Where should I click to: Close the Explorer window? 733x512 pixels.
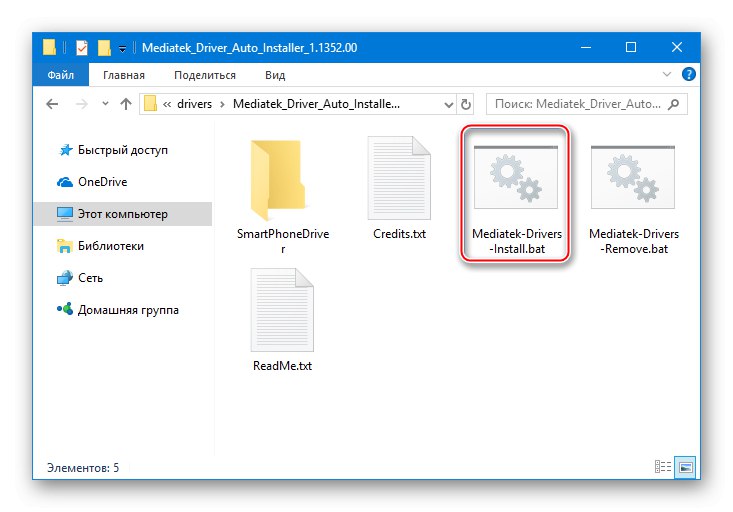tap(676, 47)
